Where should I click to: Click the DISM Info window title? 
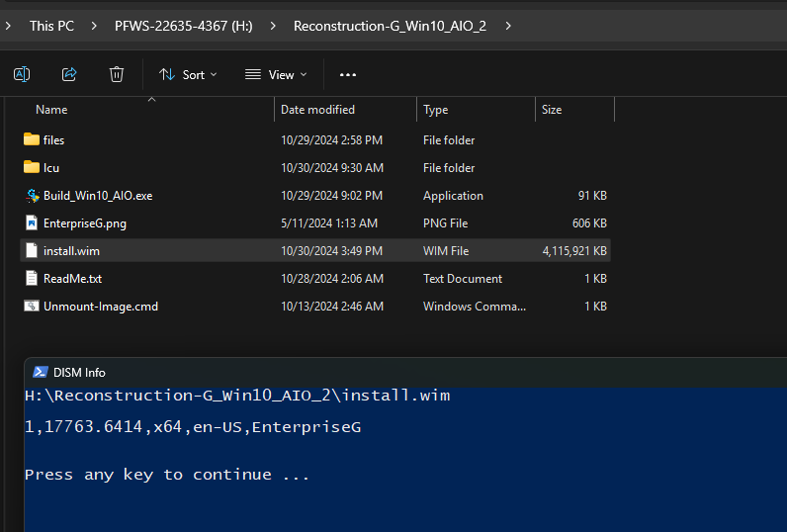(79, 373)
